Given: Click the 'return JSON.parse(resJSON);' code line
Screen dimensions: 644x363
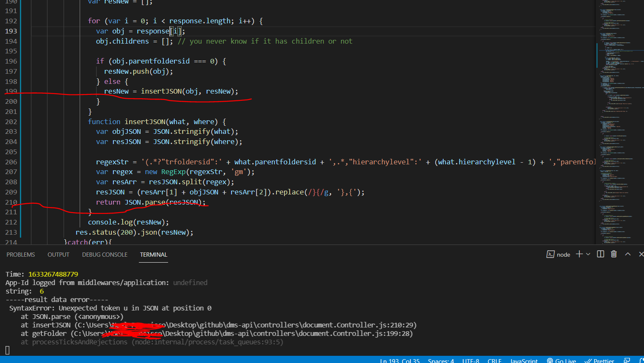Looking at the screenshot, I should tap(151, 202).
